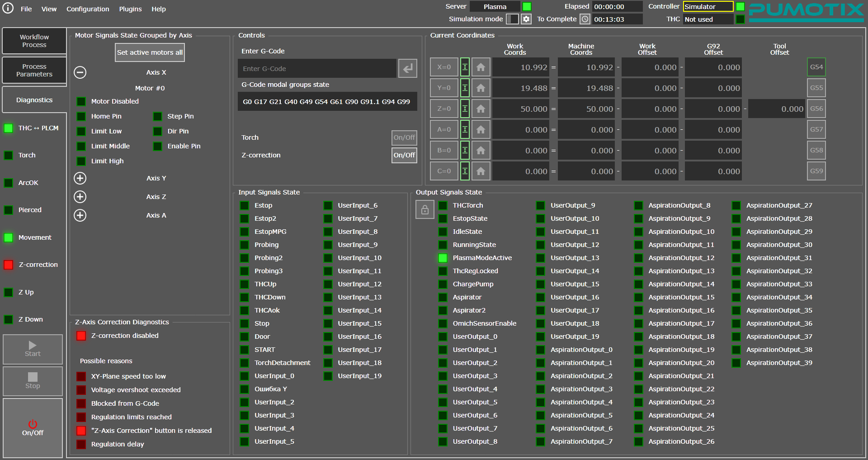Click the G-Code enter arrow button
This screenshot has height=460, width=868.
coord(407,68)
